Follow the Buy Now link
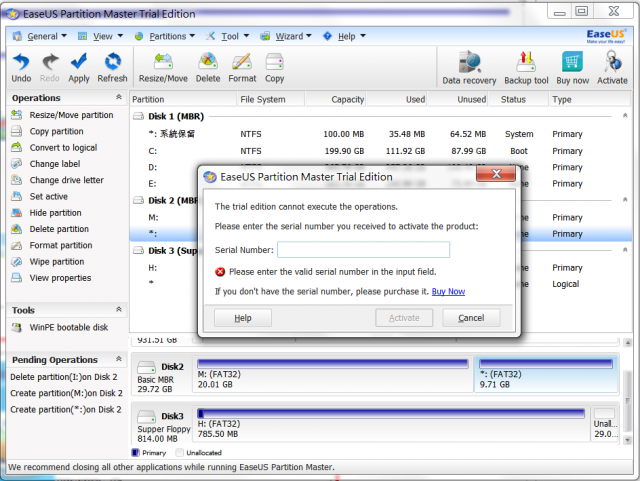The width and height of the screenshot is (640, 481). [448, 292]
